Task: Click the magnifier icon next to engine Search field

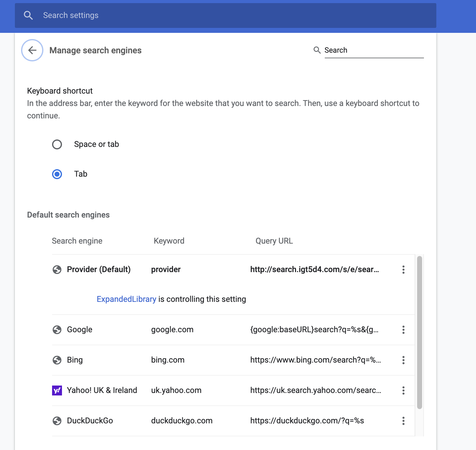Action: tap(317, 50)
